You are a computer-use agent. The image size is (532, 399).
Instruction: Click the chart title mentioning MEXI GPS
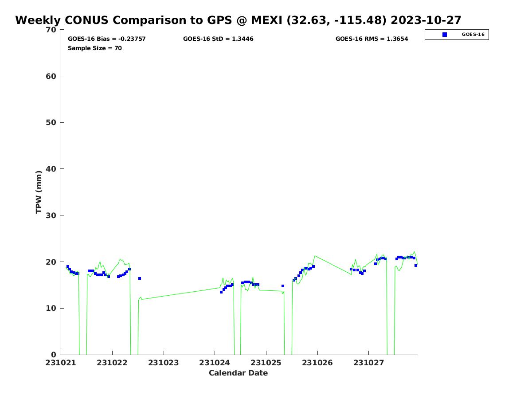click(238, 20)
